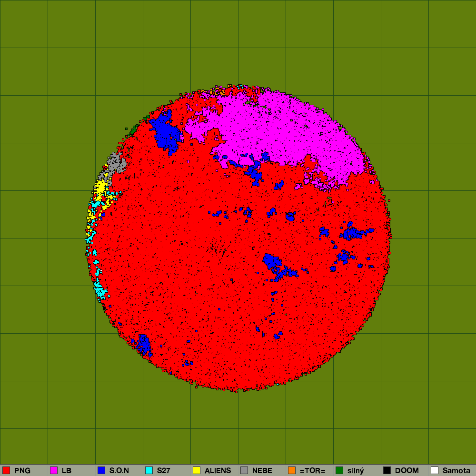This screenshot has width=476, height=476.
Task: Click the white Samota legend swatch
Action: coord(435,470)
